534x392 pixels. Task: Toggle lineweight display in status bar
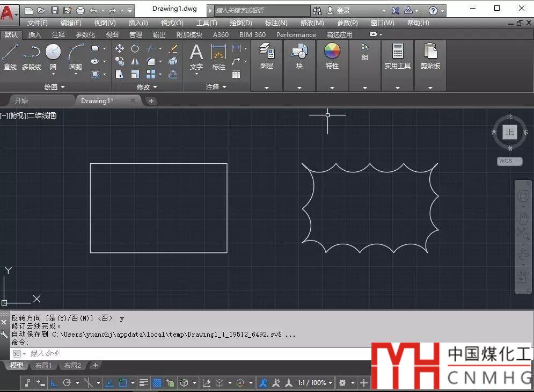click(x=143, y=383)
